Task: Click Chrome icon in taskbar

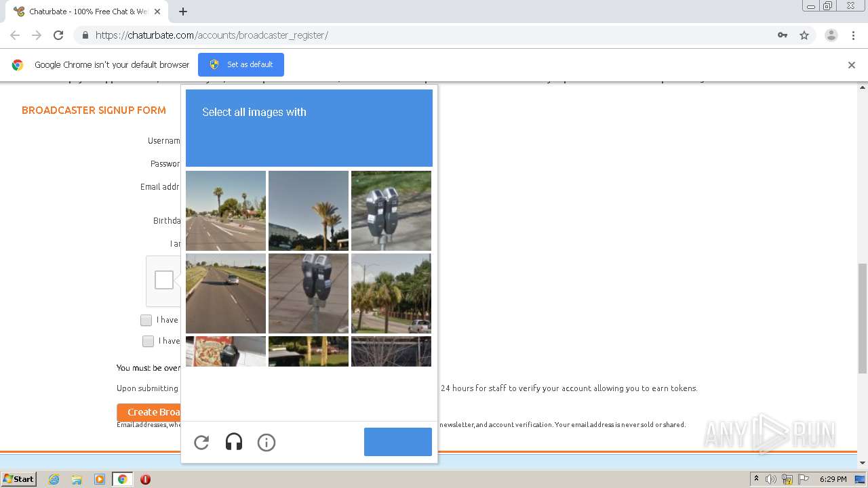Action: 123,479
